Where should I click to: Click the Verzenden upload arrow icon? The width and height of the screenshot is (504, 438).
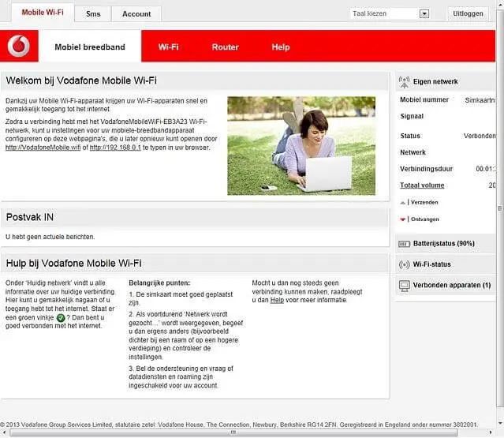click(x=402, y=203)
